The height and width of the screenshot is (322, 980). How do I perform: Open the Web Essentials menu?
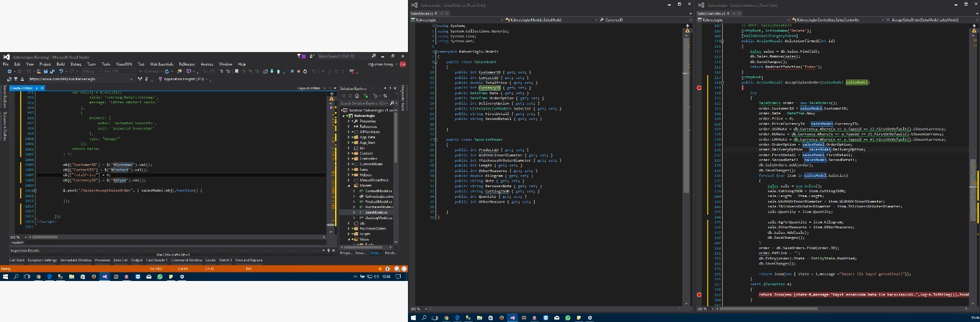point(162,64)
